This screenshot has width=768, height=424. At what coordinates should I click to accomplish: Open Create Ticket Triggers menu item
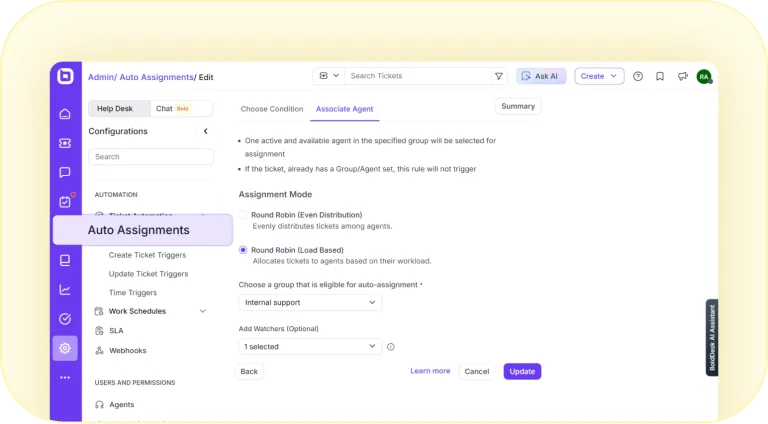click(147, 255)
